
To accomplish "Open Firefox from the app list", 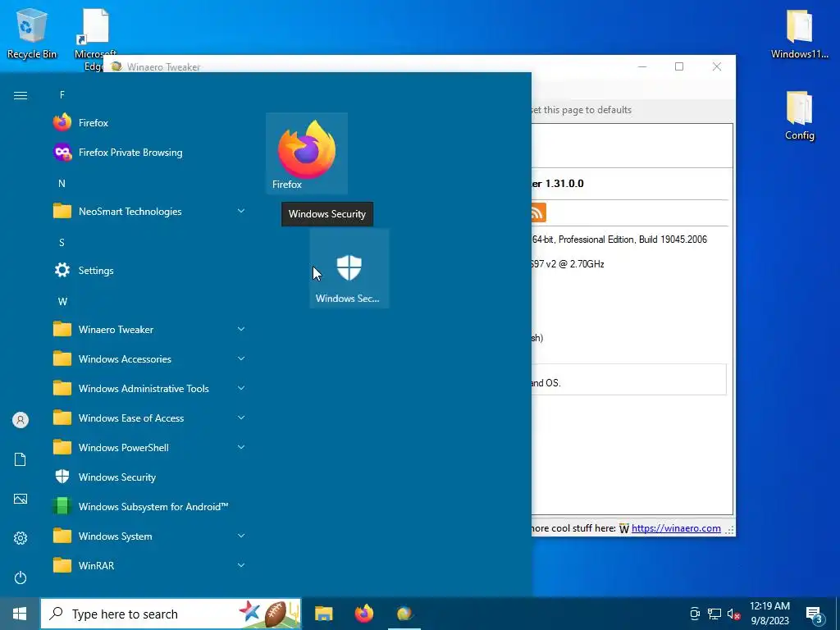I will pyautogui.click(x=150, y=123).
